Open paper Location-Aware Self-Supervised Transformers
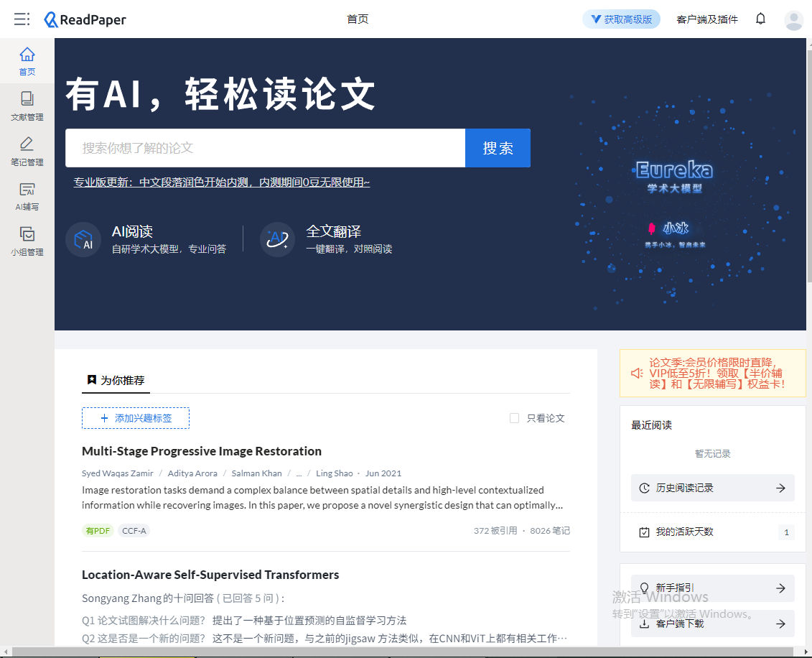This screenshot has width=812, height=658. tap(210, 575)
